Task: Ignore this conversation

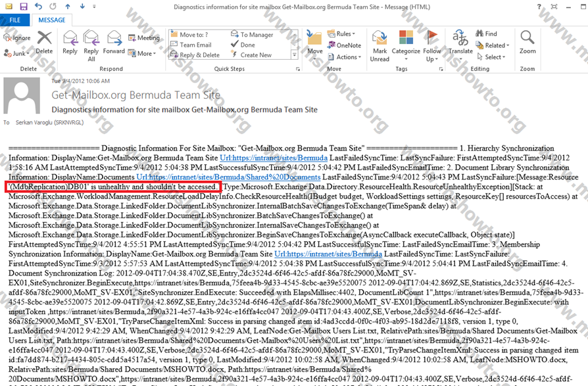Action: coord(17,37)
